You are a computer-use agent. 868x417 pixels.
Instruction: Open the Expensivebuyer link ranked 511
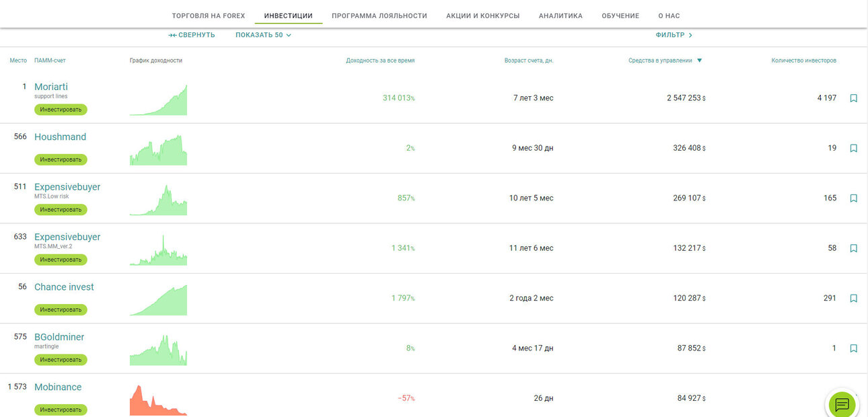[67, 187]
